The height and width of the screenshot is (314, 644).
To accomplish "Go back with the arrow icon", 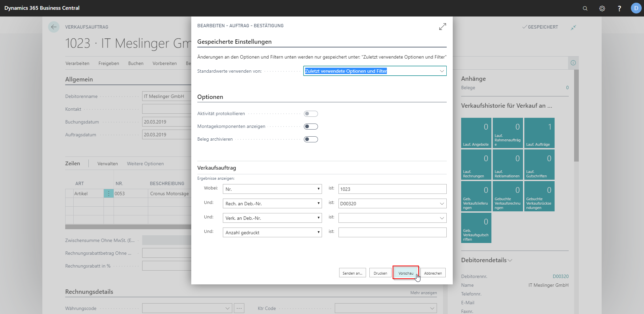I will tap(54, 27).
